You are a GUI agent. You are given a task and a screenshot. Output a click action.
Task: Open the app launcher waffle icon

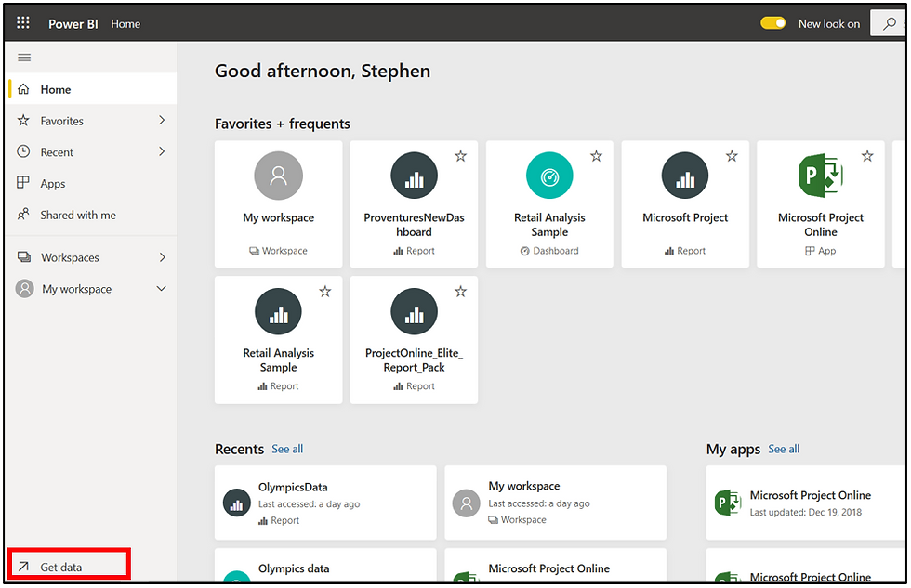point(22,22)
